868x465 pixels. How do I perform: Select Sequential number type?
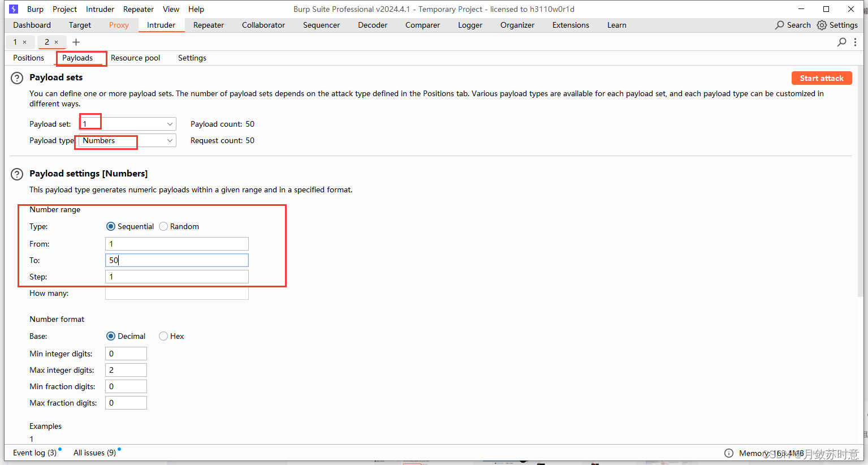click(111, 226)
